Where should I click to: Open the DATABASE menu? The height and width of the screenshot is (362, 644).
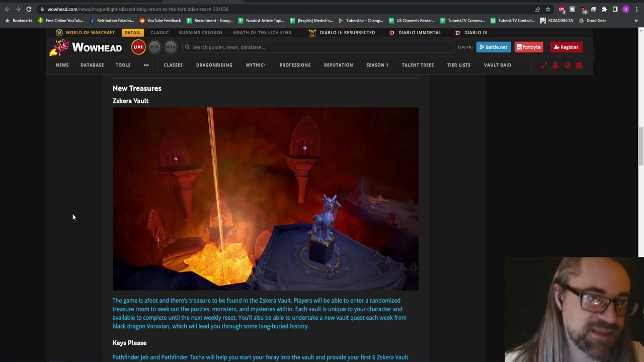(x=92, y=65)
